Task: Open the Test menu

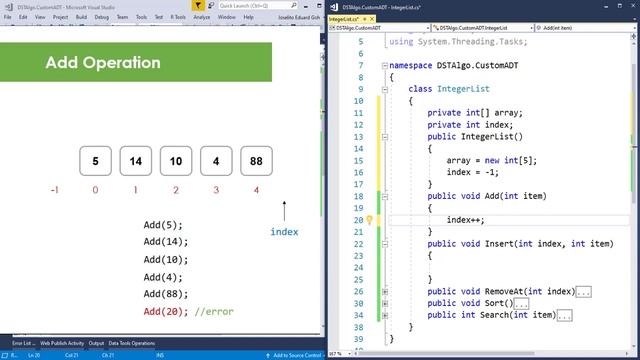Action: coord(159,17)
